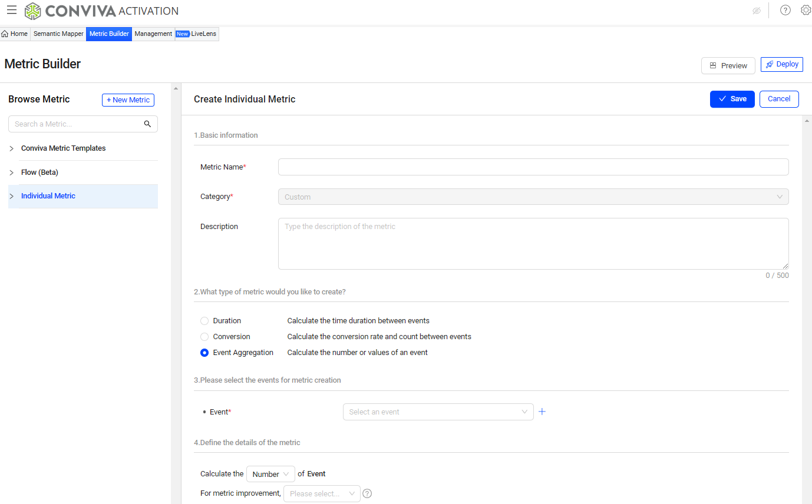Select the Conversion radio button

(x=204, y=337)
